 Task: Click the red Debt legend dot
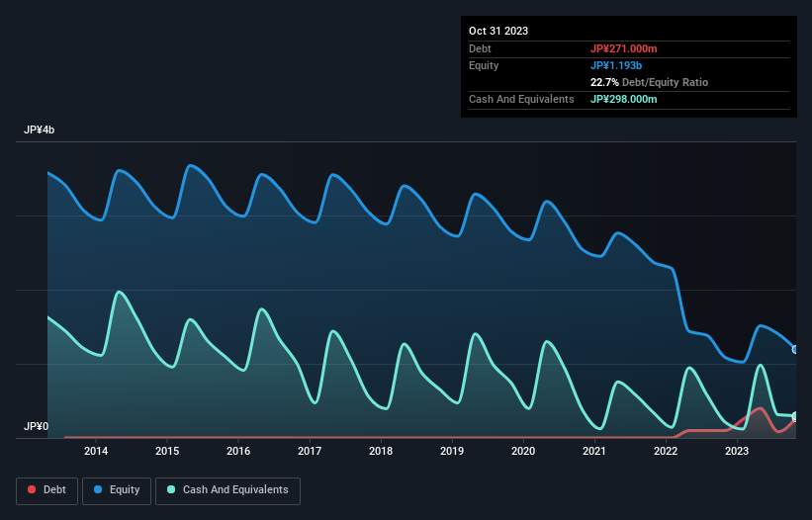[x=32, y=489]
